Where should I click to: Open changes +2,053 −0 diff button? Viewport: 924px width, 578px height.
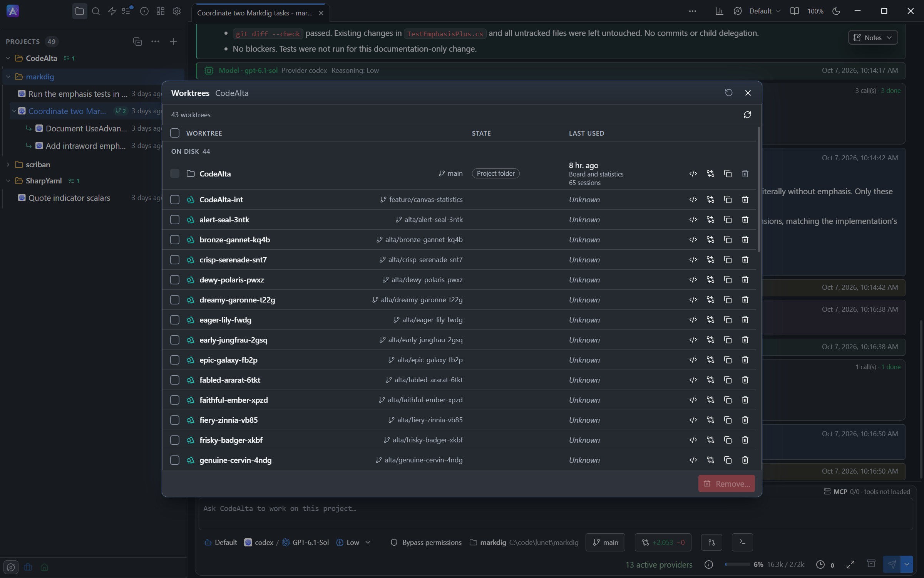pos(663,542)
